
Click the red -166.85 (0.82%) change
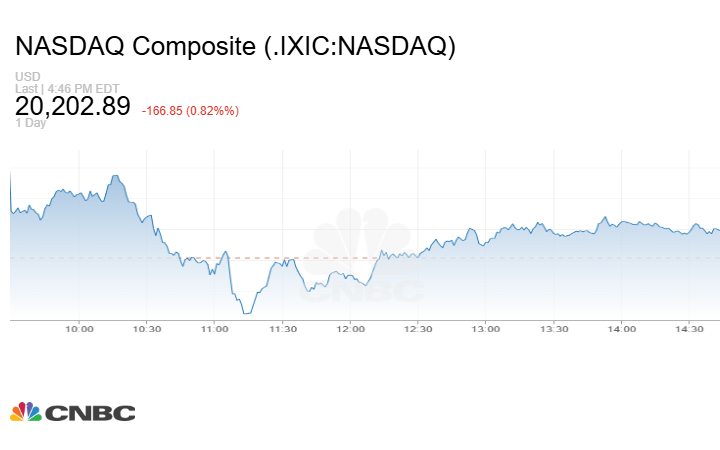pos(190,110)
